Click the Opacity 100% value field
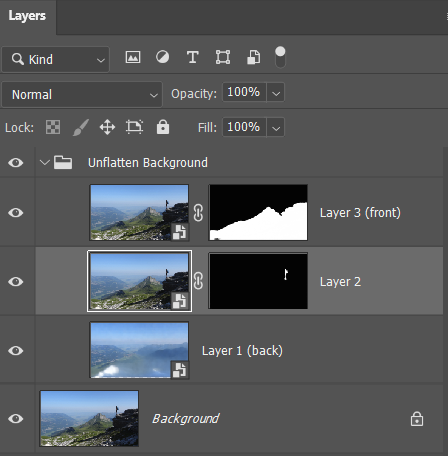 [244, 92]
